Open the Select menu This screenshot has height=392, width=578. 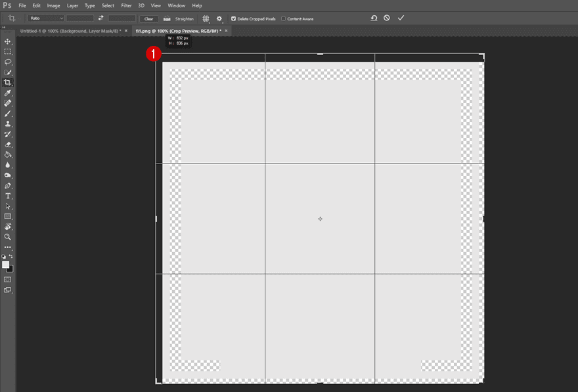click(108, 5)
